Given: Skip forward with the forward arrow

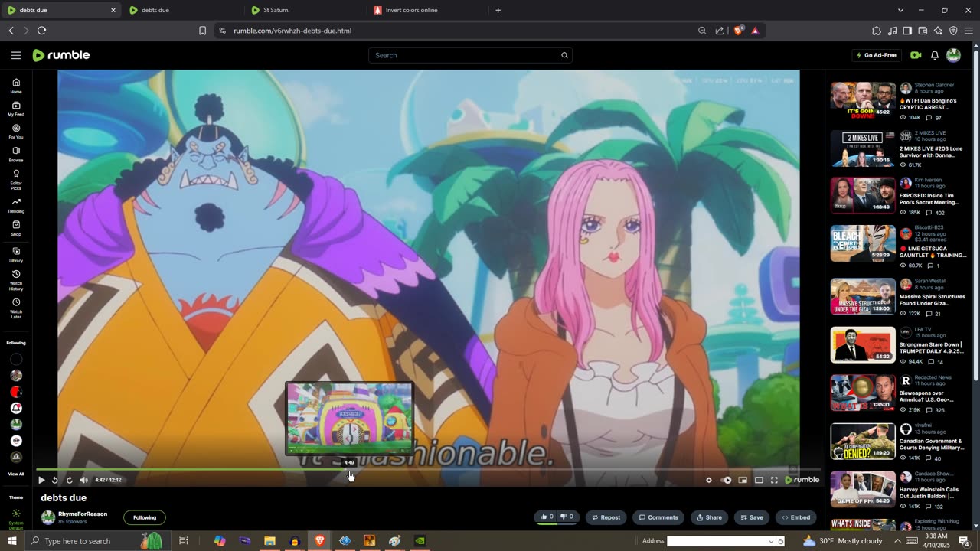Looking at the screenshot, I should [x=69, y=480].
